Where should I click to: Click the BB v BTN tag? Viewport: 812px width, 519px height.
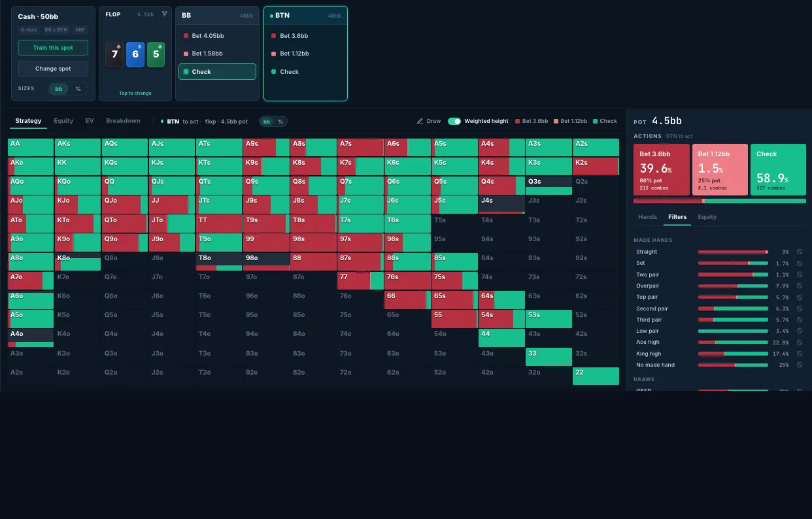(x=56, y=29)
